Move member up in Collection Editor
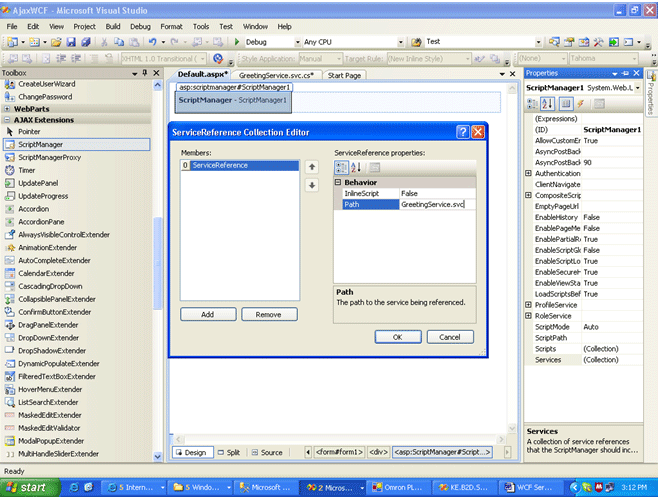 pos(312,167)
